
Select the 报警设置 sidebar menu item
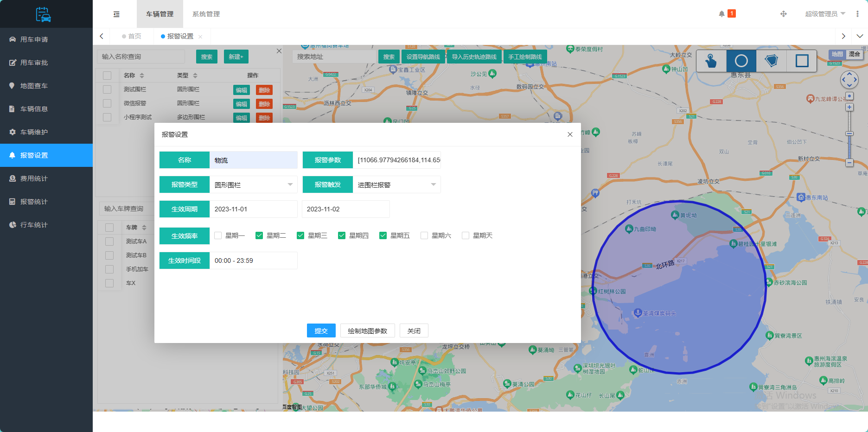[x=46, y=155]
